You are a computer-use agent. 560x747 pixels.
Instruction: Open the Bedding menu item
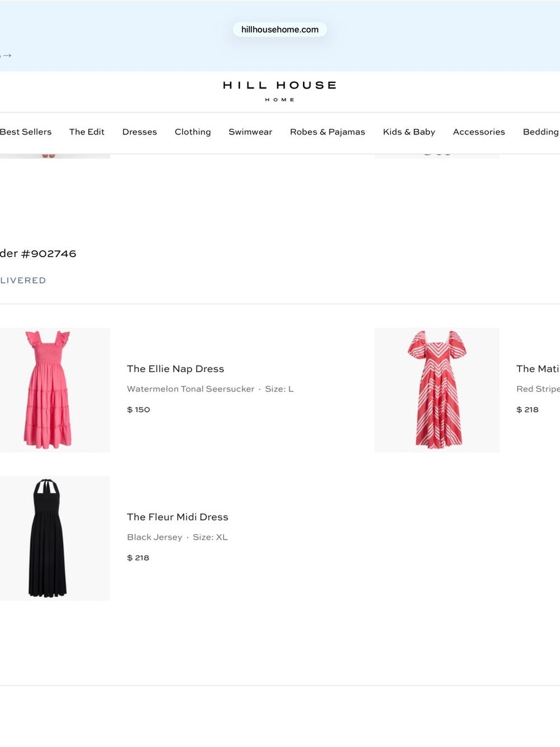point(541,132)
